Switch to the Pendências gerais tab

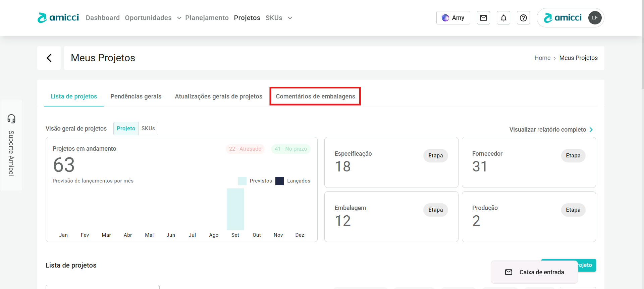(x=136, y=96)
